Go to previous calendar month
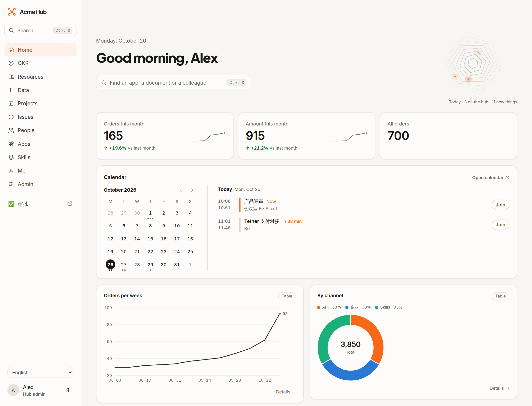Image resolution: width=532 pixels, height=406 pixels. tap(181, 190)
